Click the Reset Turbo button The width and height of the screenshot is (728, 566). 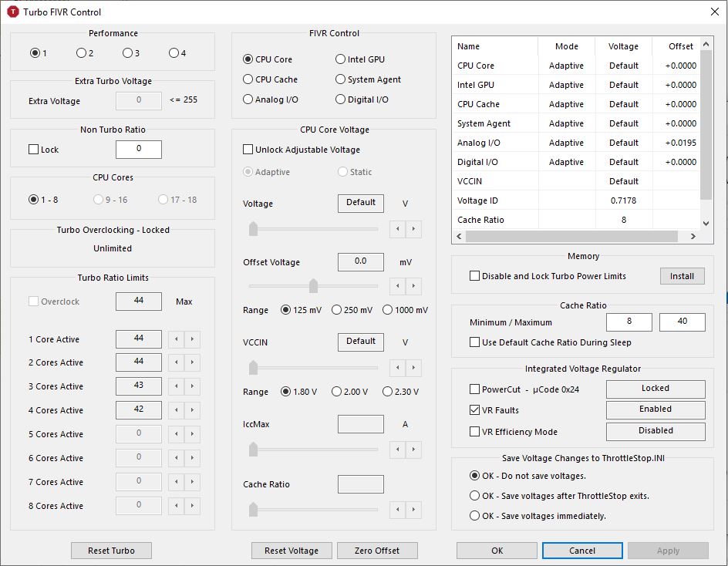[x=111, y=551]
